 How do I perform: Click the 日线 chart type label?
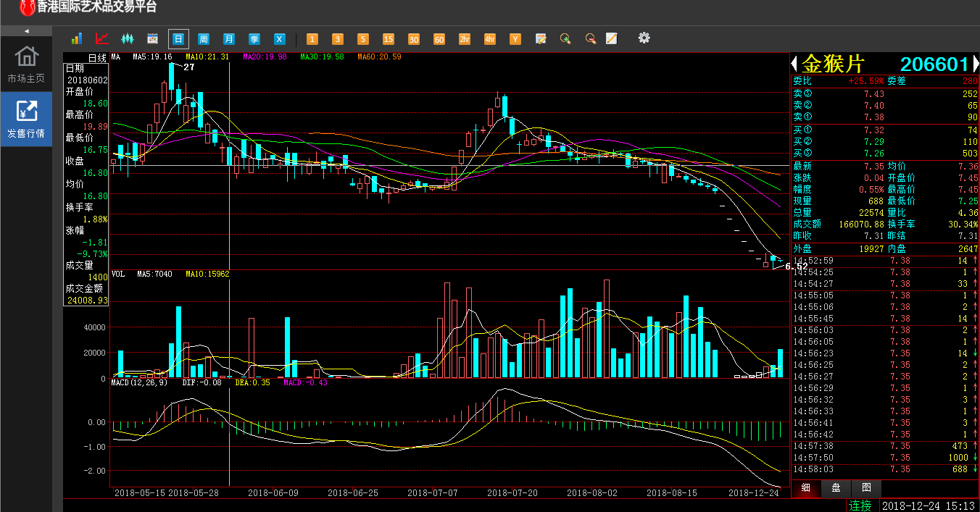point(97,57)
